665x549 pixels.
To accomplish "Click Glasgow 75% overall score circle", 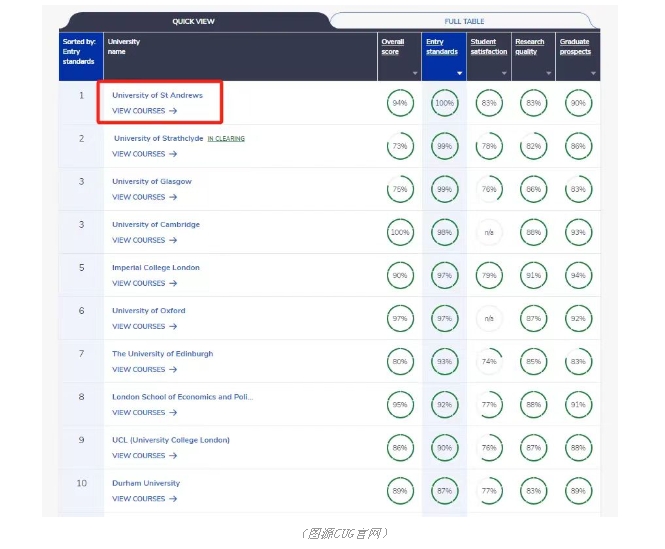I will click(400, 189).
